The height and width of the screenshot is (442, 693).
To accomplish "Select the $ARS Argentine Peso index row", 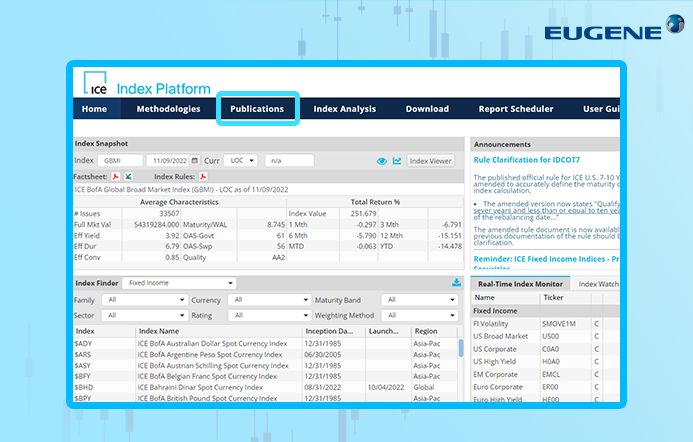I will [x=265, y=354].
